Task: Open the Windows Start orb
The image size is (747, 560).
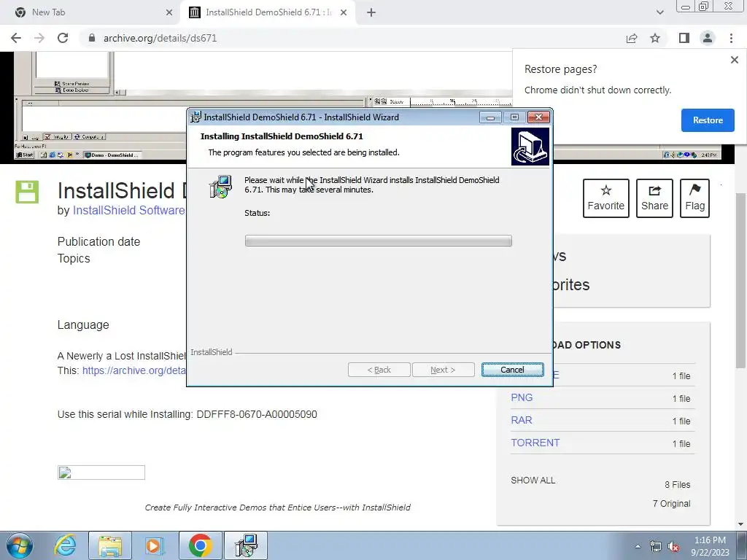Action: tap(20, 545)
